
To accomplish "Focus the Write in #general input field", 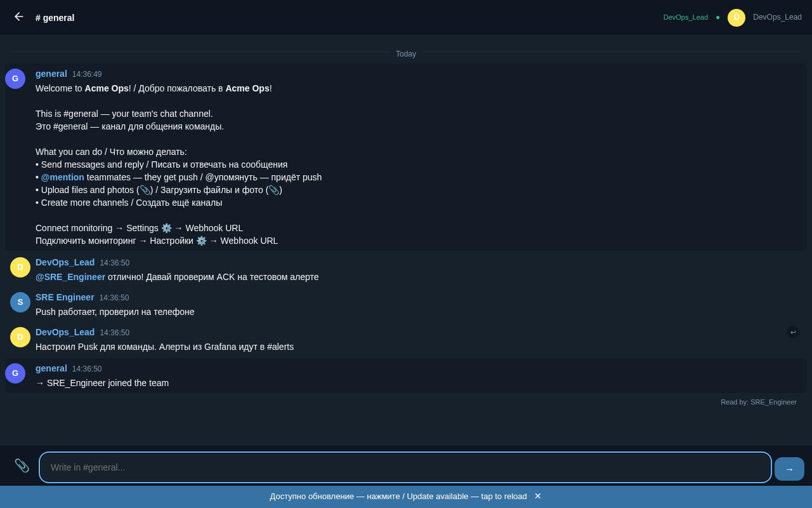I will [405, 467].
